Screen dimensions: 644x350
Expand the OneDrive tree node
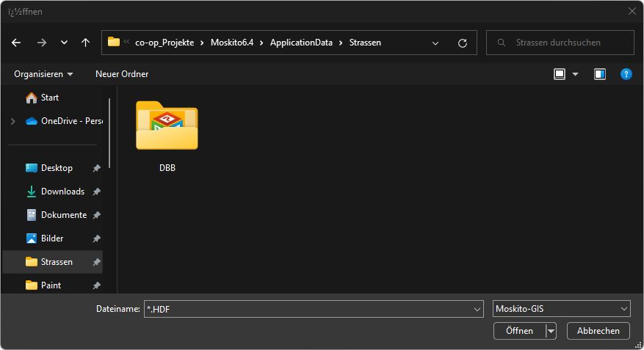pos(12,121)
